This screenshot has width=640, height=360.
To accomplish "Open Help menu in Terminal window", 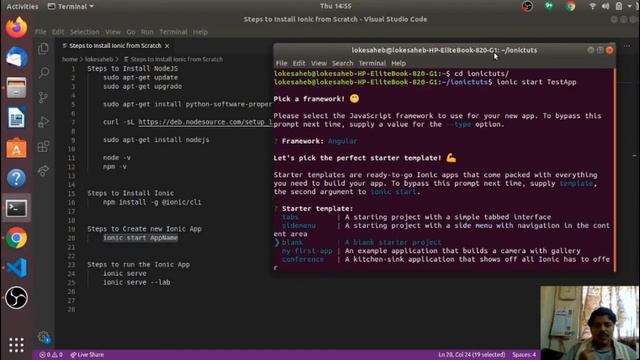I will coord(398,63).
